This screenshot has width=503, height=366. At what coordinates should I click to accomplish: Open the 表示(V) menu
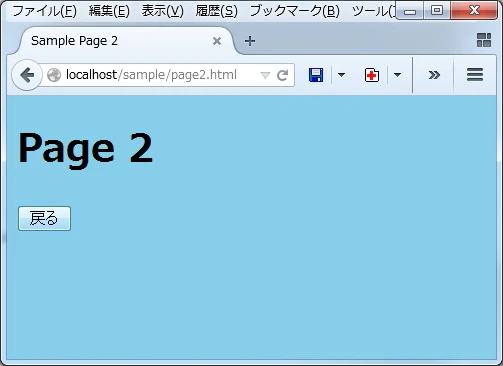163,11
